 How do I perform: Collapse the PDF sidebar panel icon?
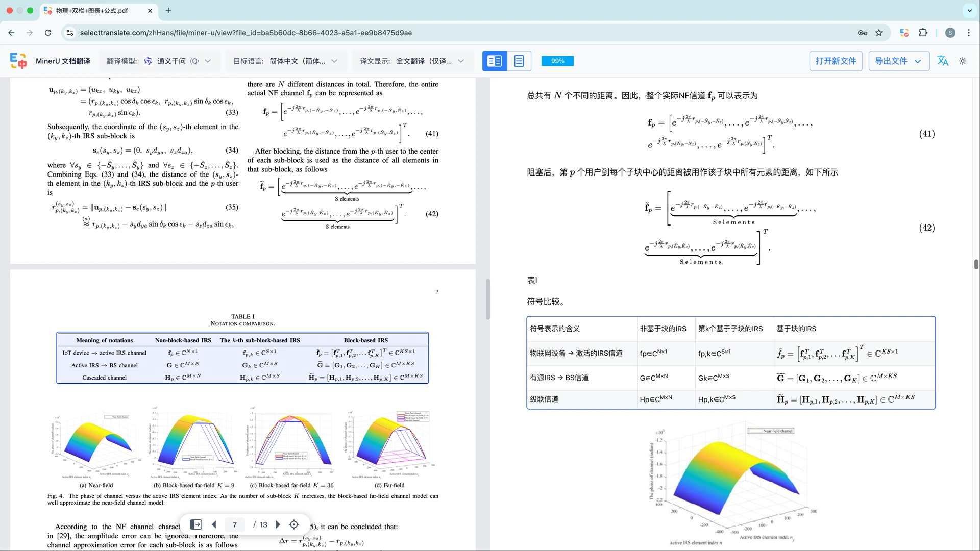pos(195,524)
